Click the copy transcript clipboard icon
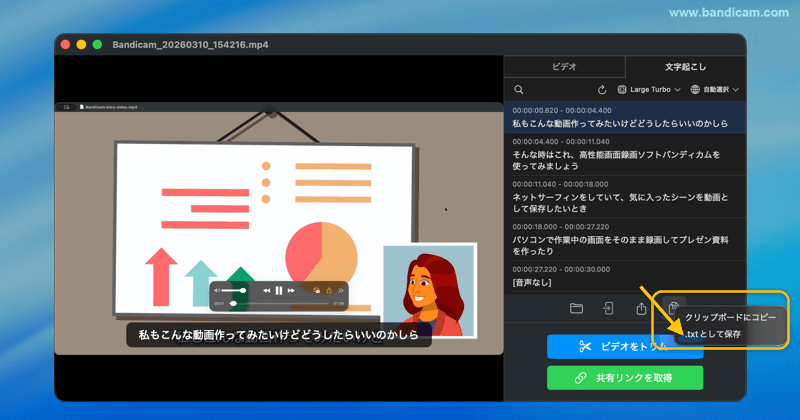Viewport: 800px width, 420px height. (x=673, y=307)
